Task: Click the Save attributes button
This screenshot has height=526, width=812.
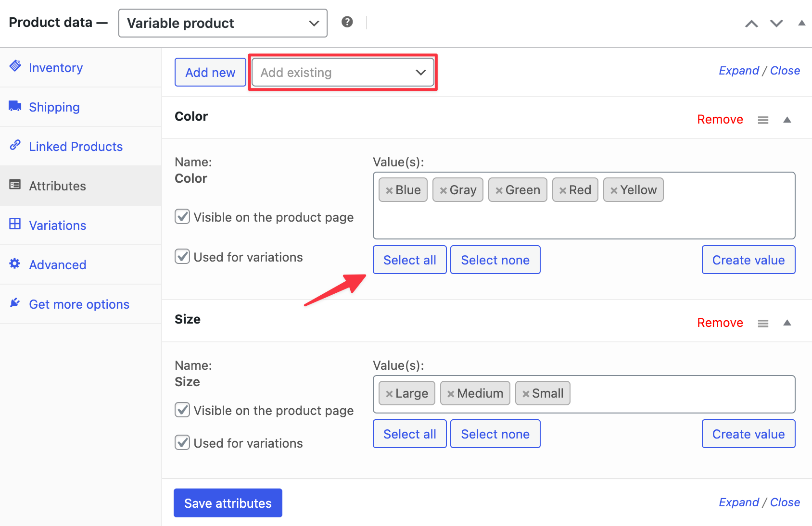Action: click(228, 502)
